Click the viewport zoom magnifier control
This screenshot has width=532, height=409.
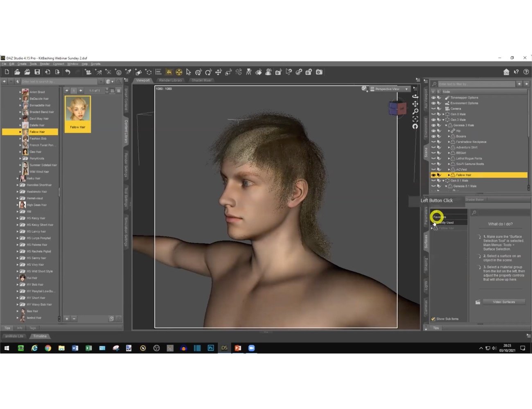(415, 111)
